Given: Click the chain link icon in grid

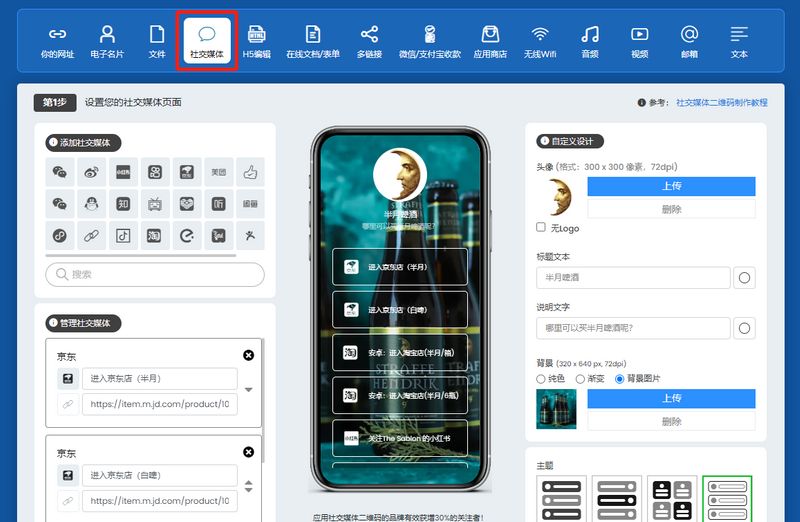Looking at the screenshot, I should [91, 236].
